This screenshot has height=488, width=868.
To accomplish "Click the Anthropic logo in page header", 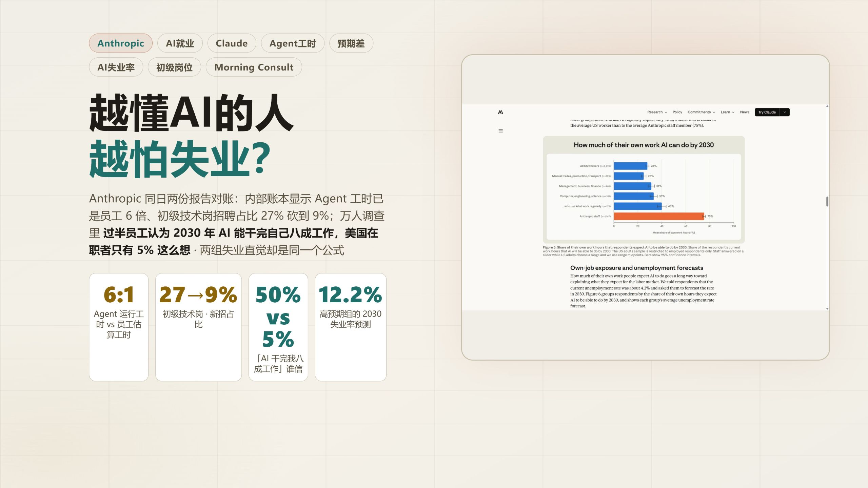I will [x=500, y=112].
